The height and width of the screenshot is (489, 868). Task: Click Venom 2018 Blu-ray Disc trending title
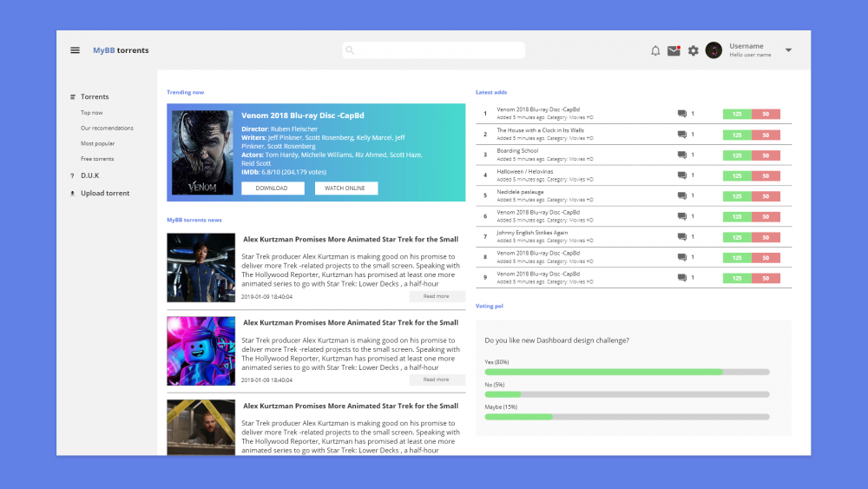tap(303, 116)
